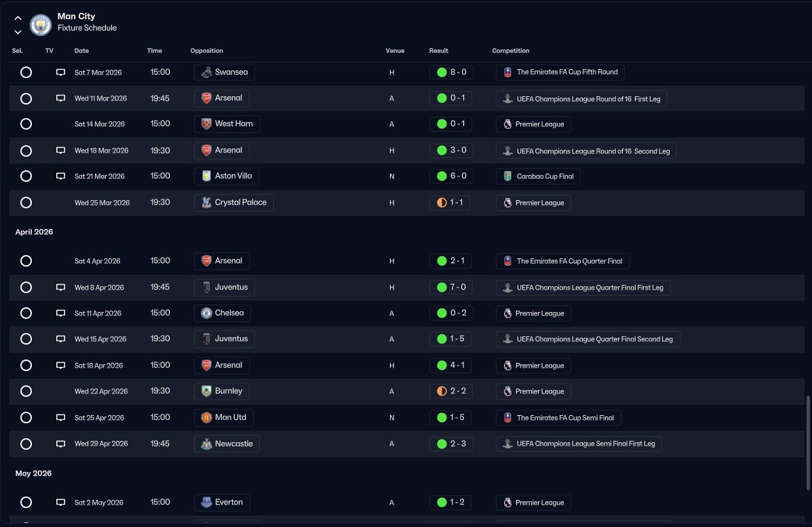Sort fixtures by the Result column header
Image resolution: width=812 pixels, height=527 pixels.
(438, 51)
